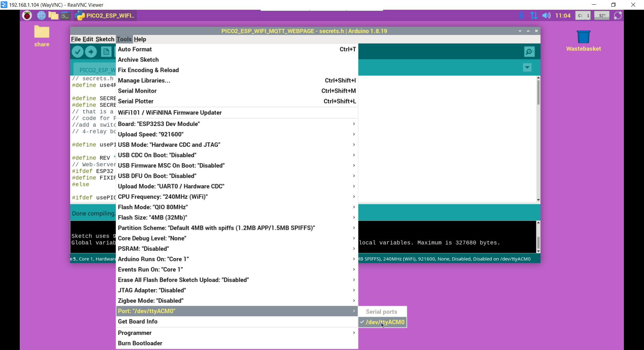Click the network arrows tray icon
Image resolution: width=644 pixels, height=350 pixels.
[534, 15]
